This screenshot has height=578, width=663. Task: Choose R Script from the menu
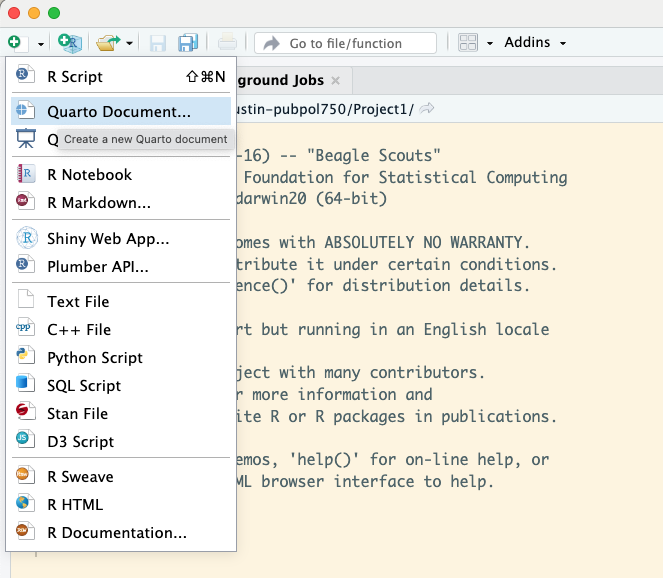pyautogui.click(x=121, y=77)
